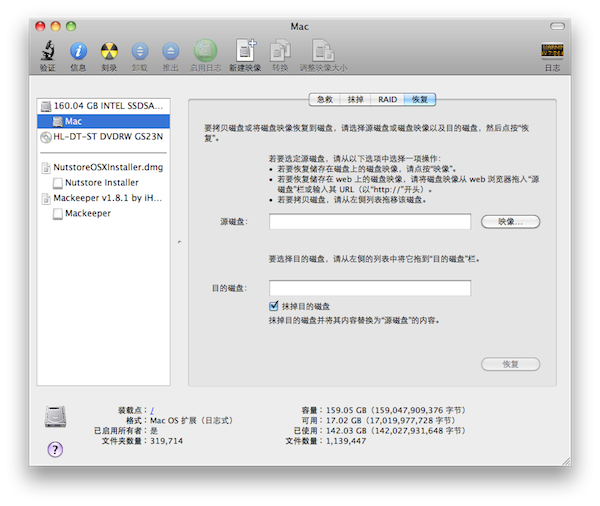This screenshot has height=506, width=600.
Task: Open the 信息 (Info) toolbar icon
Action: pyautogui.click(x=78, y=50)
